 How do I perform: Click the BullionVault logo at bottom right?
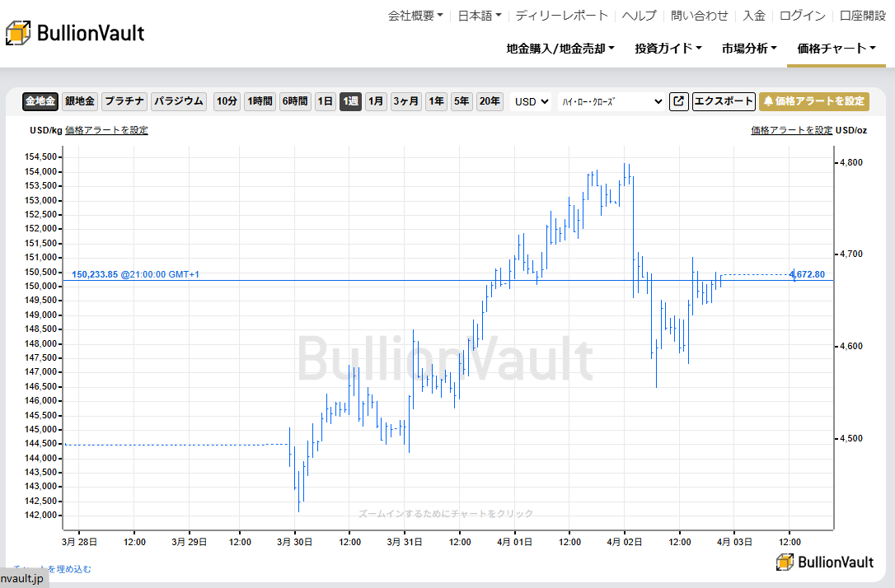coord(824,562)
